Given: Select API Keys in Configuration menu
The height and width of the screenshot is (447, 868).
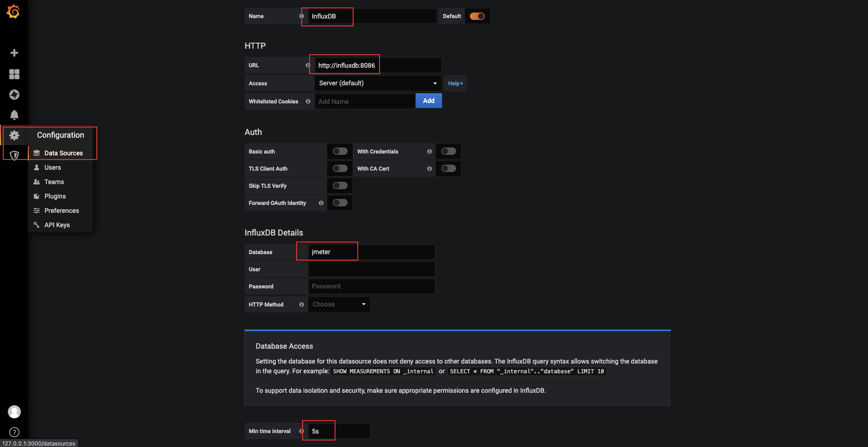Looking at the screenshot, I should 60,225.
